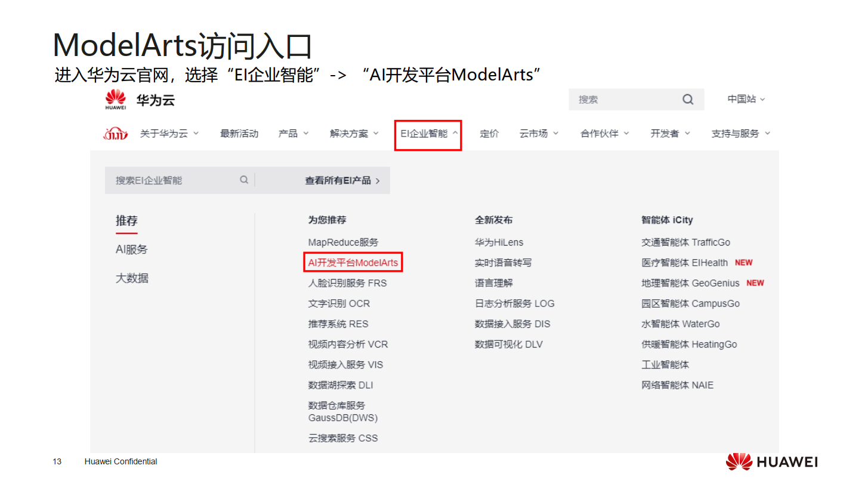Screen dimensions: 868x487
Task: Open 数据仓库服务 GaussDB(DWS) link
Action: tap(343, 412)
